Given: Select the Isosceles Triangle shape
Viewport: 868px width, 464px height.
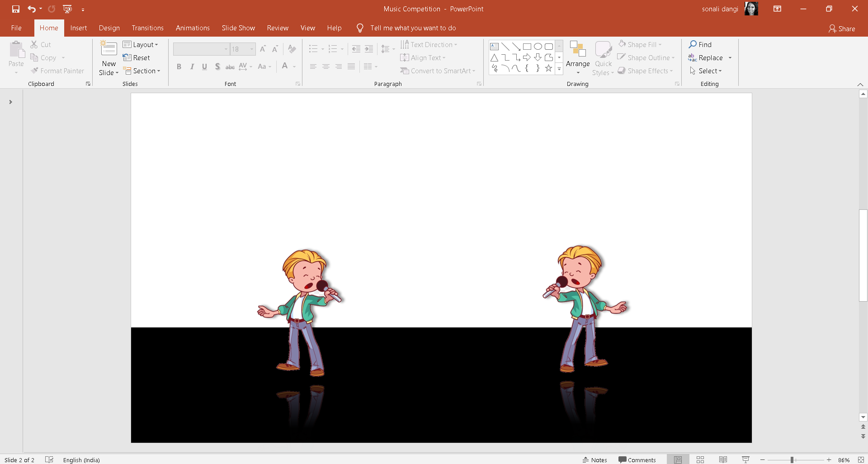Looking at the screenshot, I should pos(494,57).
